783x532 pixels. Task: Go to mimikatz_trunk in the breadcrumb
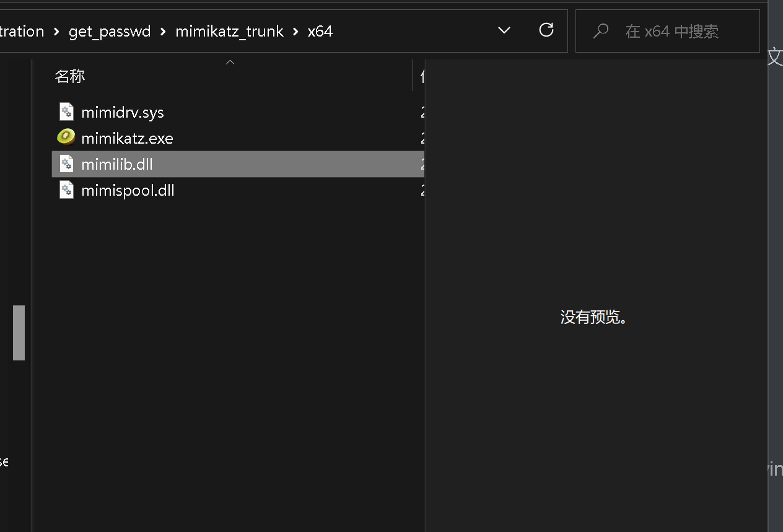(229, 32)
